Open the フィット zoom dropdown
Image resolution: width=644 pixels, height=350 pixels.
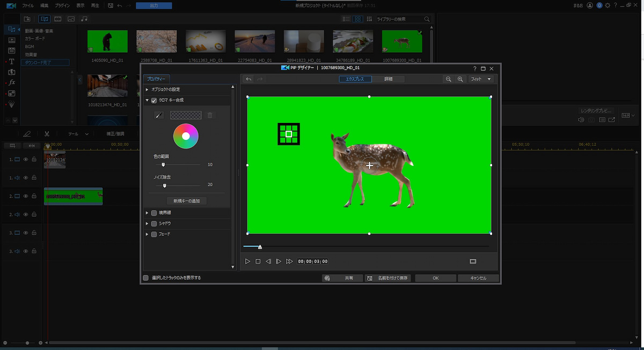[x=480, y=79]
